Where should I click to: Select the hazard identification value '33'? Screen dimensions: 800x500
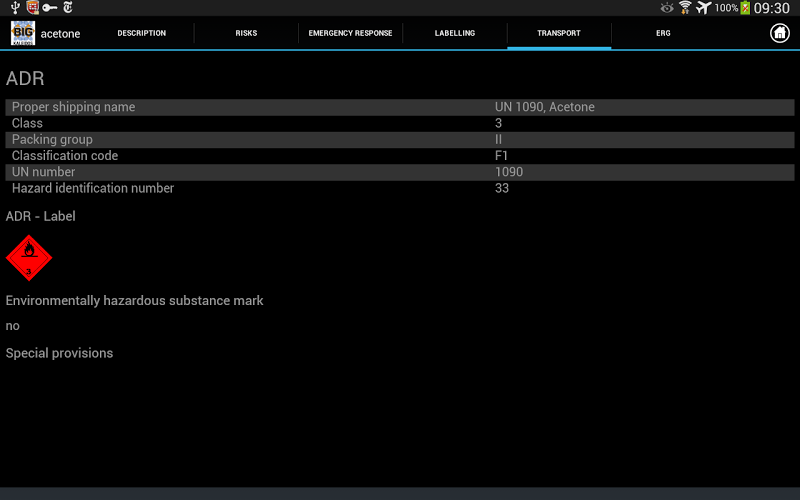[x=502, y=188]
